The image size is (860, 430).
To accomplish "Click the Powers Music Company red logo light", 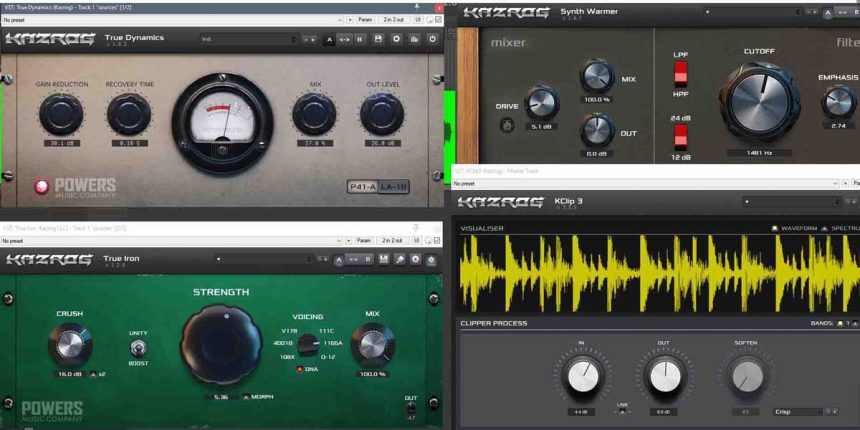I will tap(42, 186).
